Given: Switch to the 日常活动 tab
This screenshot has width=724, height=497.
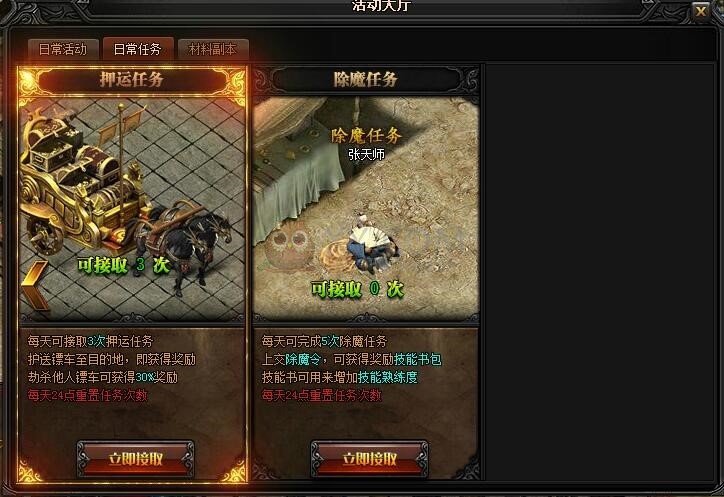Looking at the screenshot, I should coord(63,49).
